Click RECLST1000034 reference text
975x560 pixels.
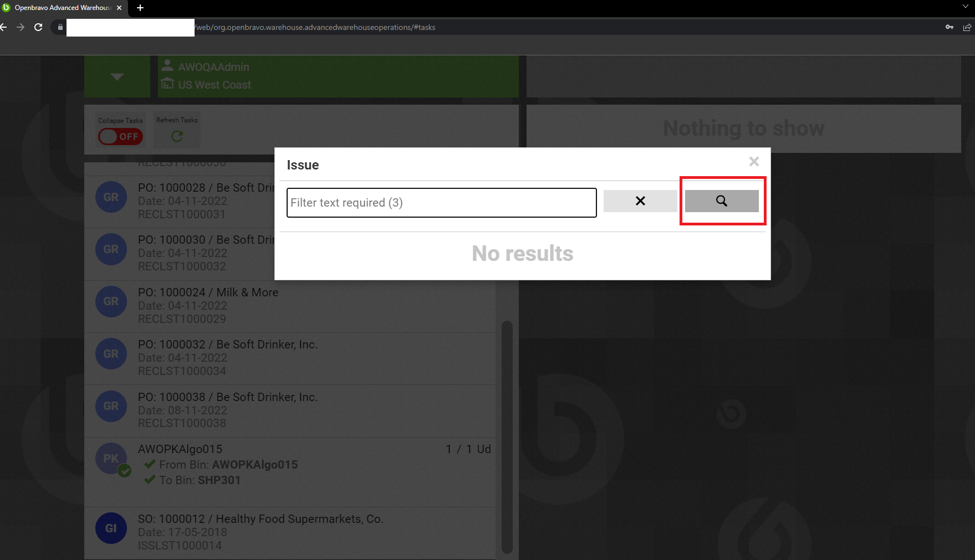pyautogui.click(x=182, y=371)
